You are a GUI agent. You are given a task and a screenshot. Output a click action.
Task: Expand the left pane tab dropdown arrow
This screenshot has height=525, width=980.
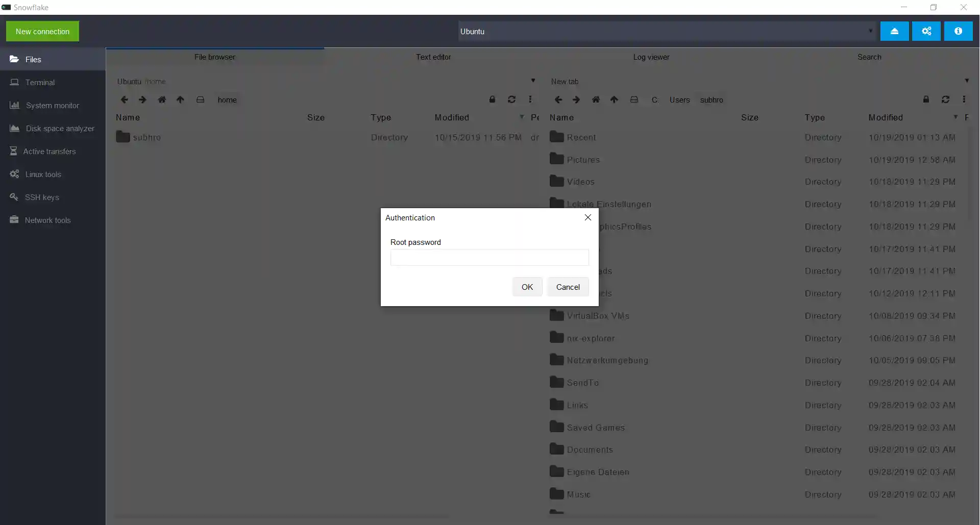[533, 81]
